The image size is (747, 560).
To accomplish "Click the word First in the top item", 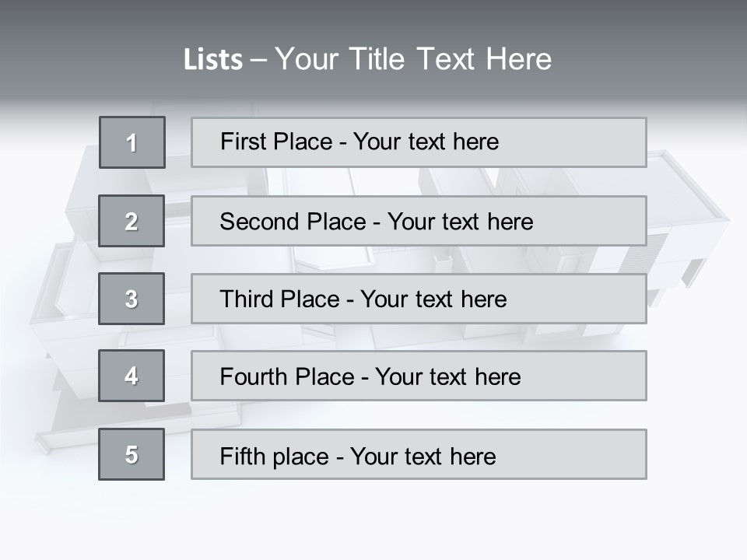I will tap(242, 142).
